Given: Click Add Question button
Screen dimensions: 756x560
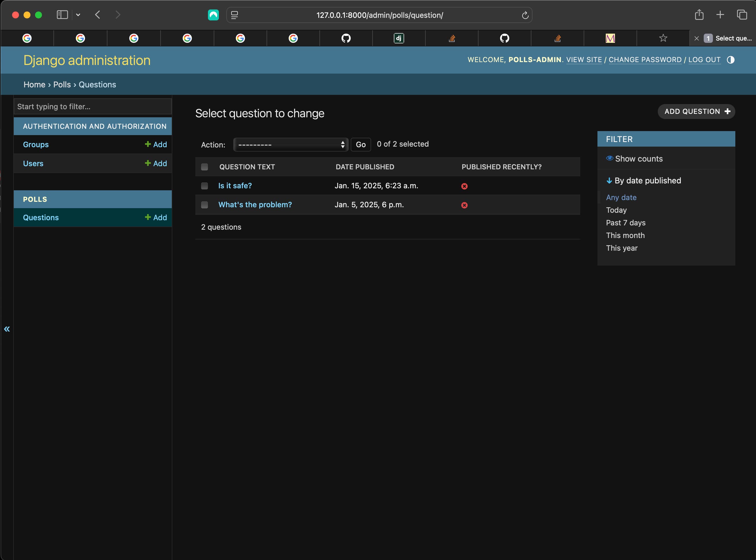Looking at the screenshot, I should (x=696, y=112).
